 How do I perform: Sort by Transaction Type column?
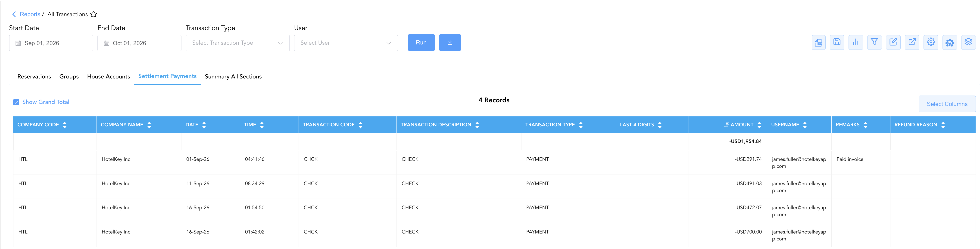[x=581, y=125]
